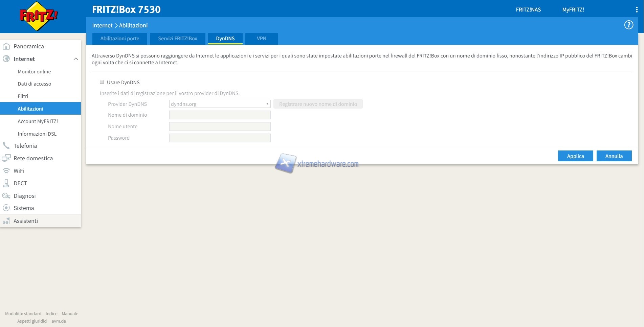Enable the Usare DynDNS checkbox
Image resolution: width=644 pixels, height=327 pixels.
tap(102, 82)
